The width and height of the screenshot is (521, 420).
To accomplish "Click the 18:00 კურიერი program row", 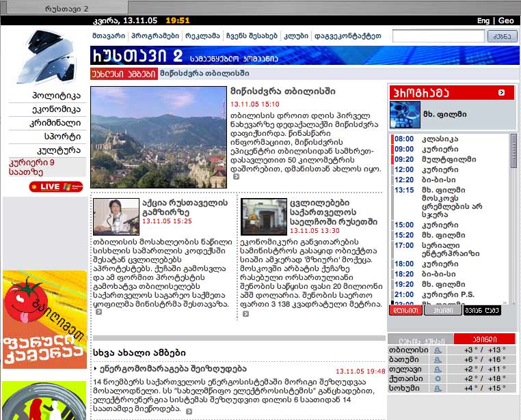I will pos(449,264).
